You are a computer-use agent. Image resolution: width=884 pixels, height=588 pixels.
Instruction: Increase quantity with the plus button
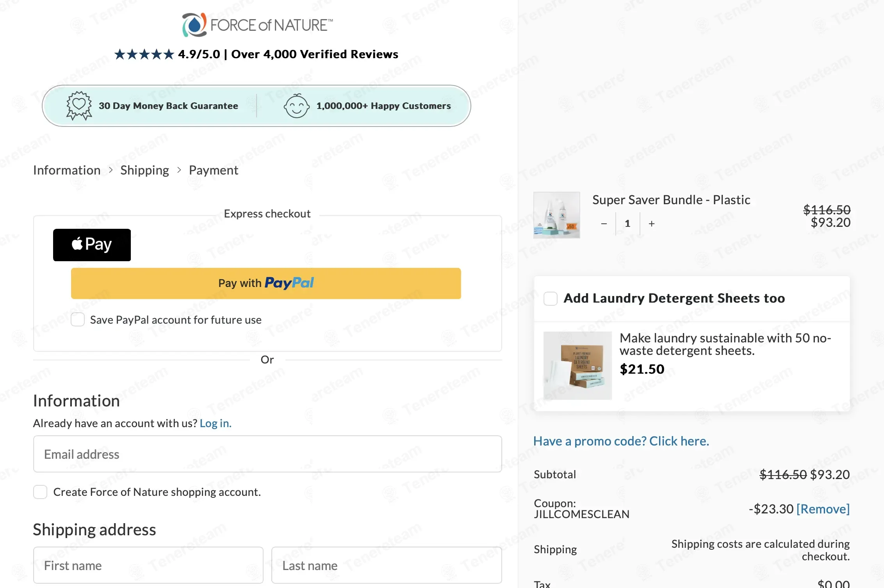coord(652,224)
